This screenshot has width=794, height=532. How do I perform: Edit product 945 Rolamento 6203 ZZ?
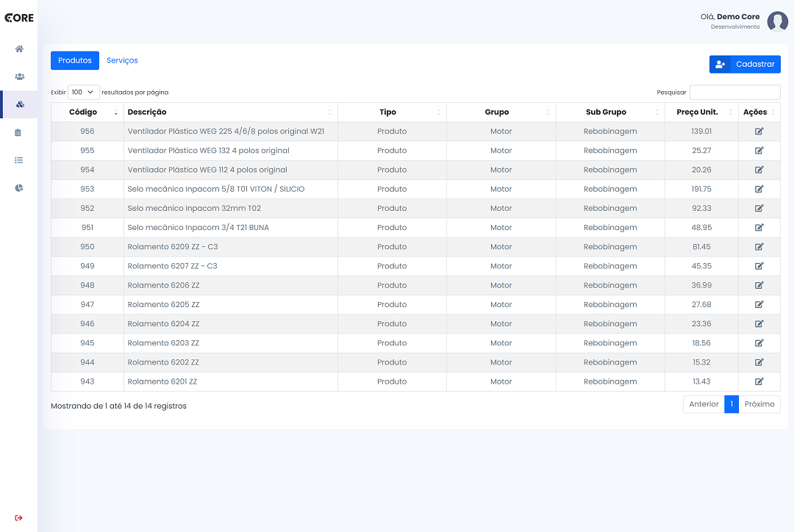(x=759, y=342)
